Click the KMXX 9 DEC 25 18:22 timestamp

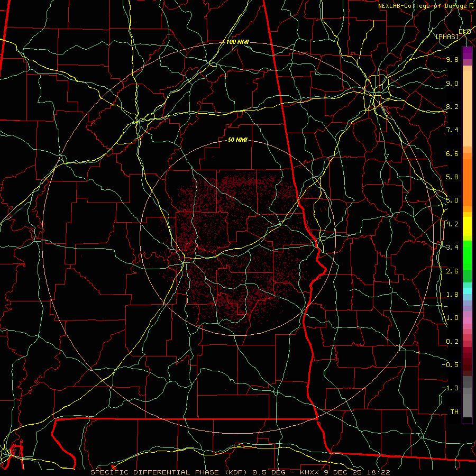click(x=345, y=472)
